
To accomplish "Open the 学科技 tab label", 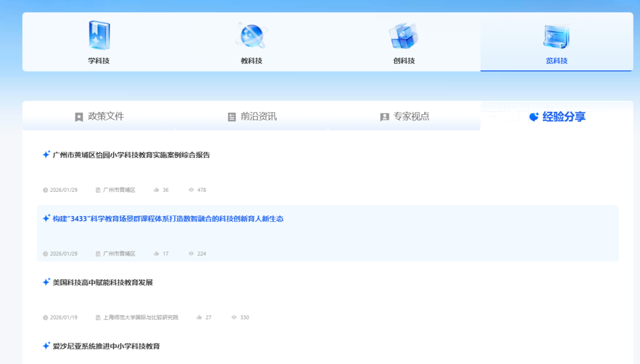I will click(99, 61).
